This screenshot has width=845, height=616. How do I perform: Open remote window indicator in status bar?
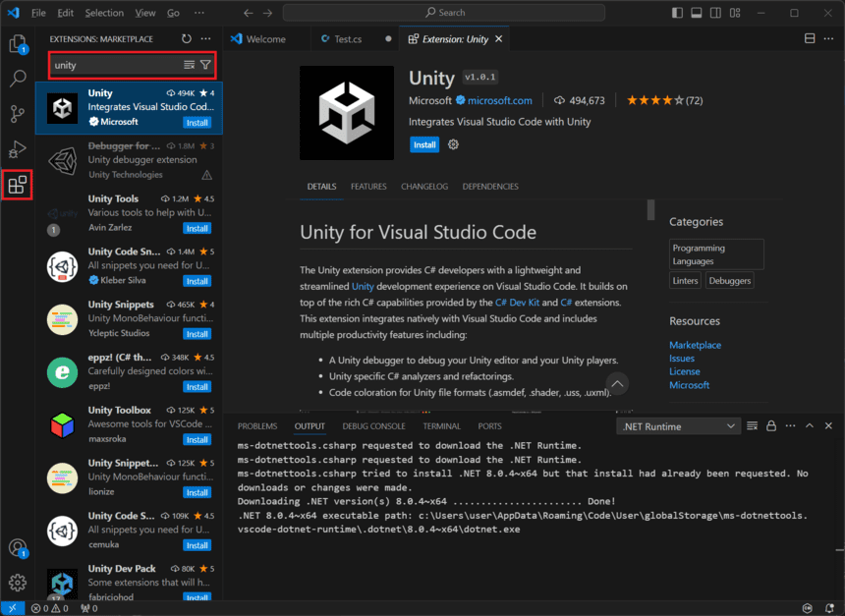(x=13, y=608)
